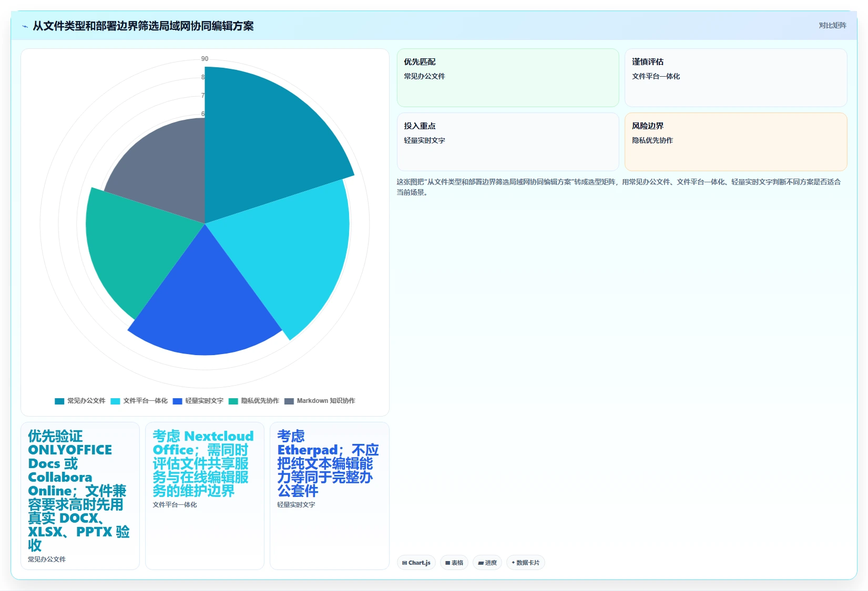Open the 投入重点 card
868x591 pixels.
pos(508,142)
